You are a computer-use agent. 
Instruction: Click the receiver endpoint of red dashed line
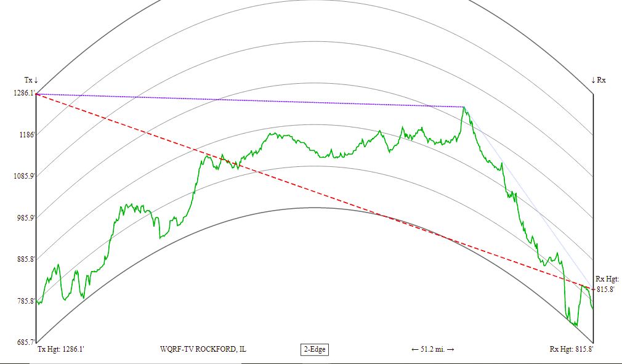pos(593,289)
